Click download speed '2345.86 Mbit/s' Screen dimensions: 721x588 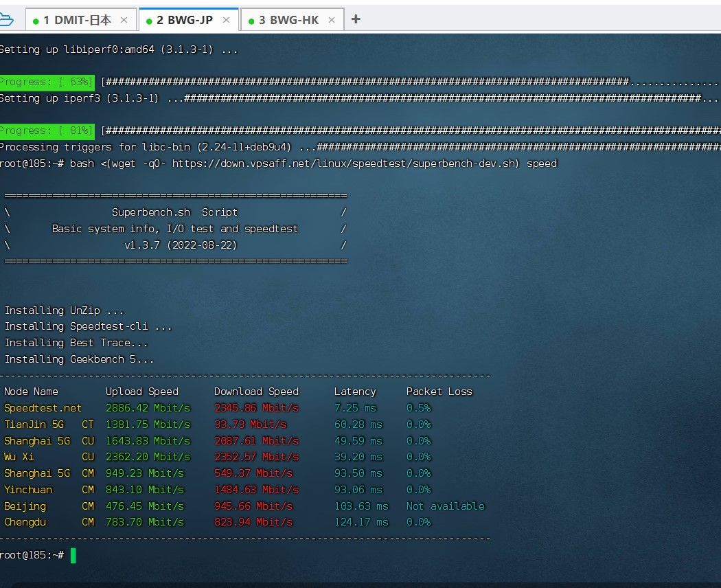257,408
